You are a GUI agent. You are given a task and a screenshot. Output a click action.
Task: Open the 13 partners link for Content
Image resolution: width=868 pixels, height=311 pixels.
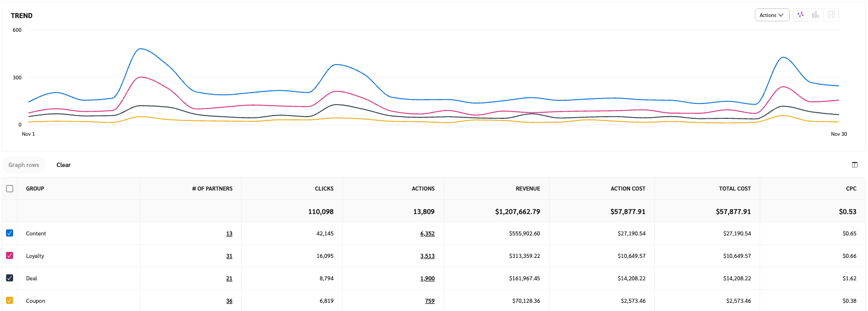tap(229, 234)
